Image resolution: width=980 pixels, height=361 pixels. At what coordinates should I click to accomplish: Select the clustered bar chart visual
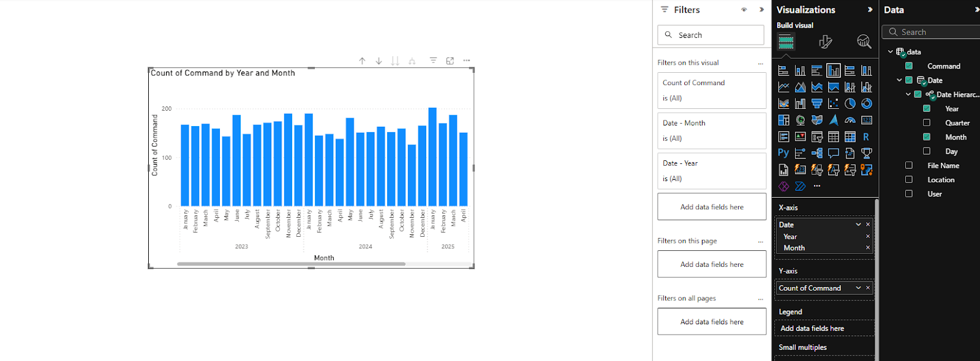[x=816, y=70]
